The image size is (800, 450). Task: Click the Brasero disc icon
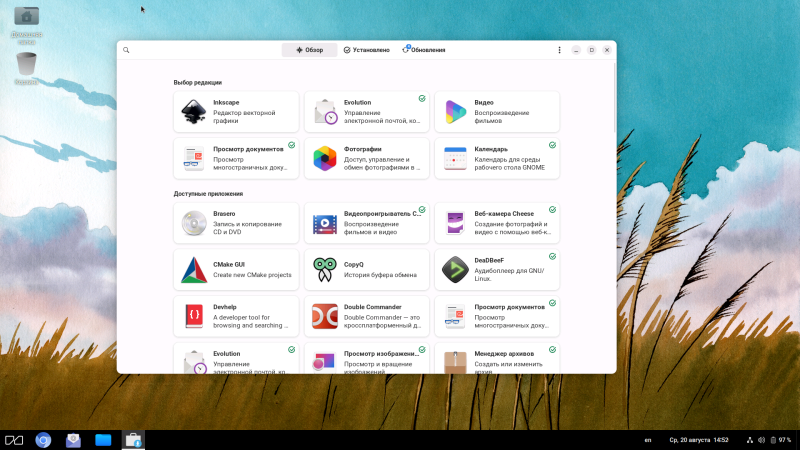pos(194,223)
